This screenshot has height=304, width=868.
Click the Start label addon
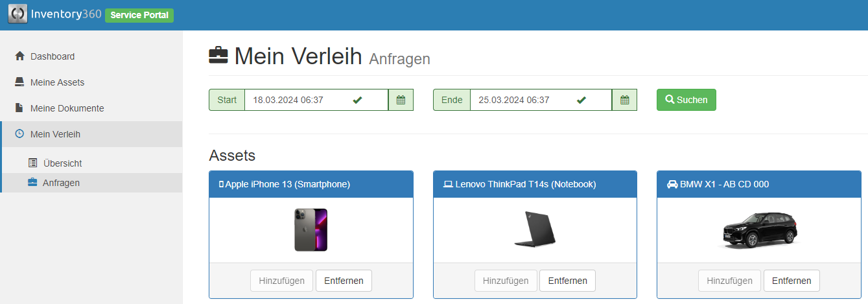(x=227, y=100)
